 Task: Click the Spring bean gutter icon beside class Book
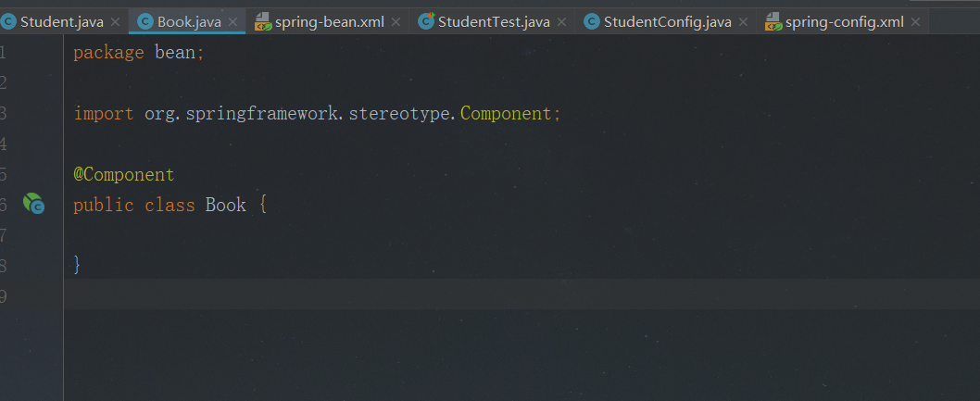[x=33, y=204]
